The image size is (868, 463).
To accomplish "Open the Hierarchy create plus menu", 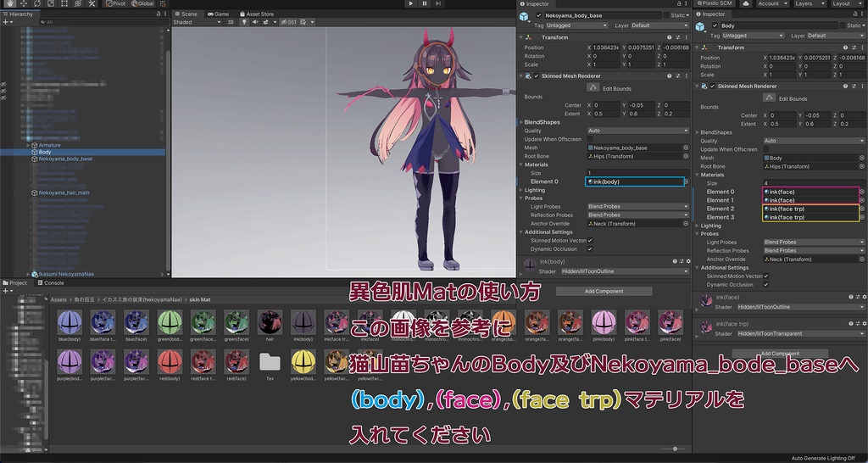I will point(7,22).
